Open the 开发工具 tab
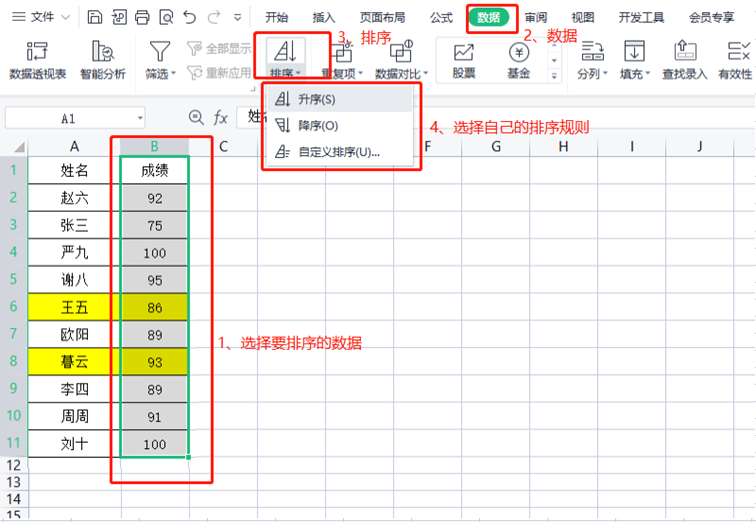Viewport: 756px width, 522px height. [x=641, y=18]
